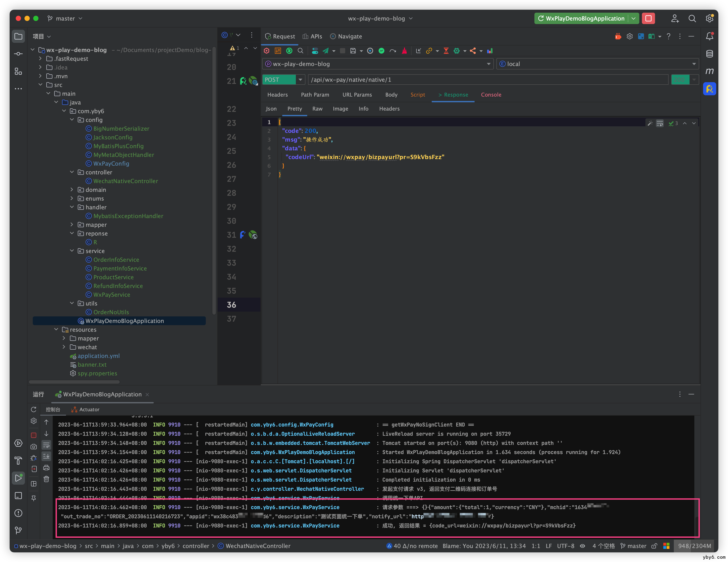The height and width of the screenshot is (562, 728).
Task: Collapse the config package in project tree
Action: (72, 119)
